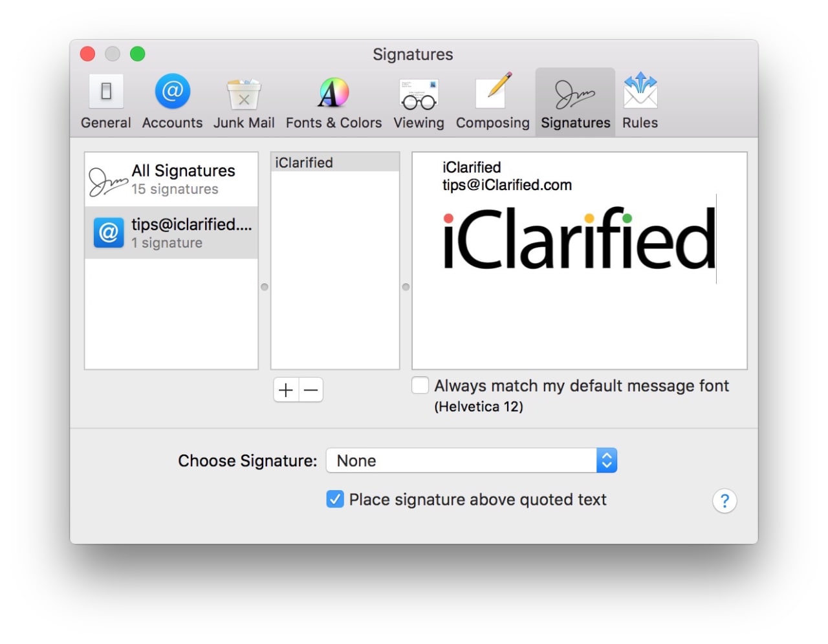
Task: Change None to another signature option
Action: (605, 460)
